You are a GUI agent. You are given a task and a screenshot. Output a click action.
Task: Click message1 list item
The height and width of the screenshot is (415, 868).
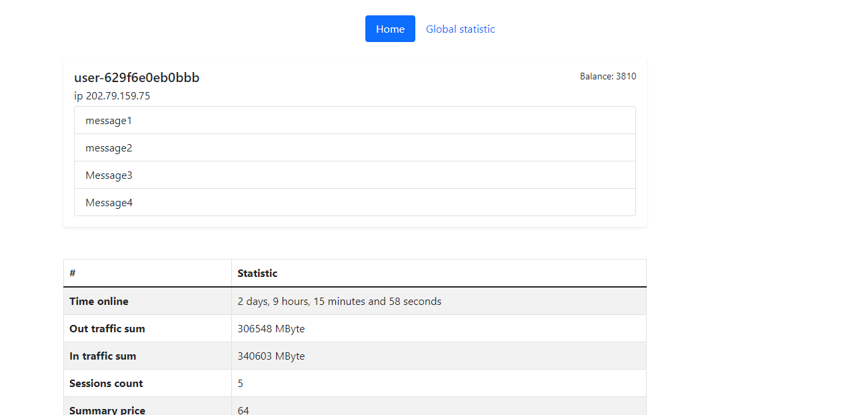click(355, 120)
